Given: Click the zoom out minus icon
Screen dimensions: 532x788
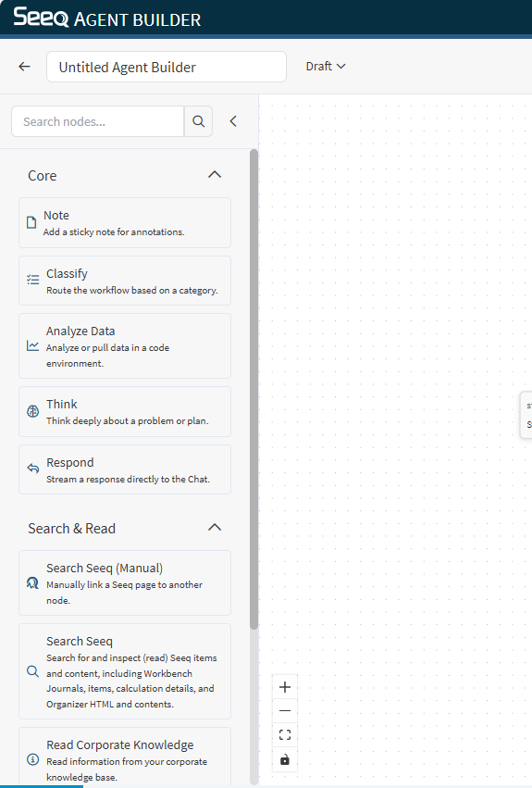Looking at the screenshot, I should (285, 710).
